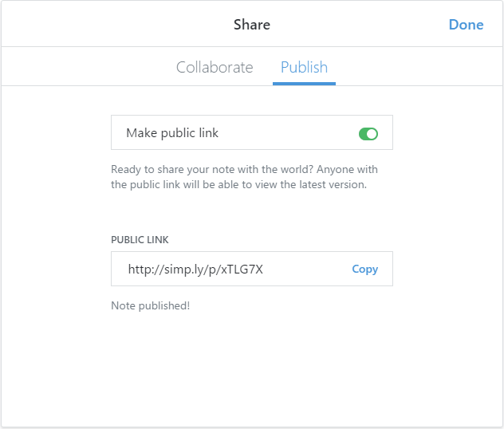This screenshot has width=504, height=429.
Task: Open the Collaborate sharing options
Action: click(215, 67)
